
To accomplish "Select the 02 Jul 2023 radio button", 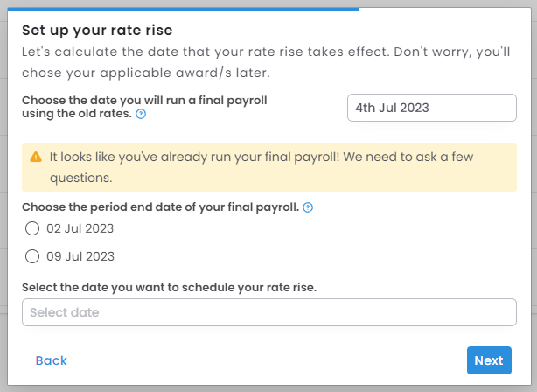I will 32,228.
